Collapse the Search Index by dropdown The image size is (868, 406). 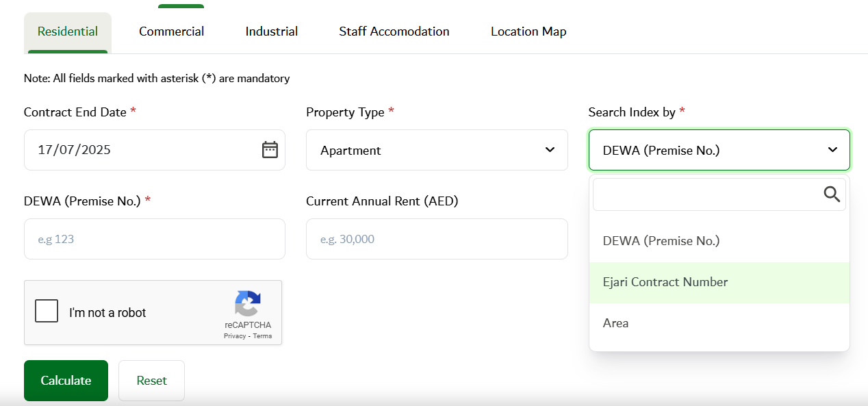tap(719, 150)
